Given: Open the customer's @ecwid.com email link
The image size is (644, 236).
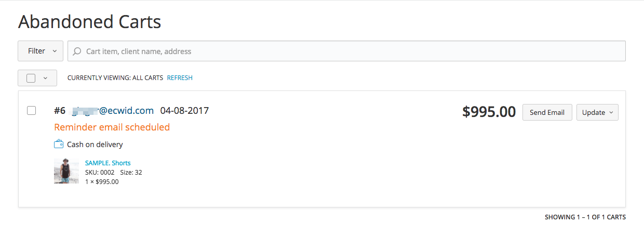Looking at the screenshot, I should 113,111.
